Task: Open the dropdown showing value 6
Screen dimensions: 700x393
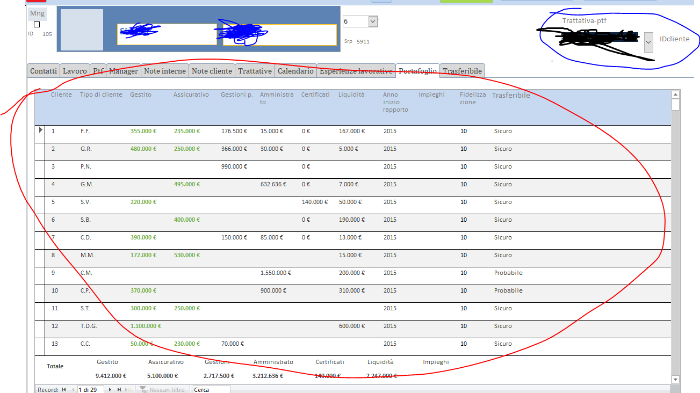Action: pos(373,21)
